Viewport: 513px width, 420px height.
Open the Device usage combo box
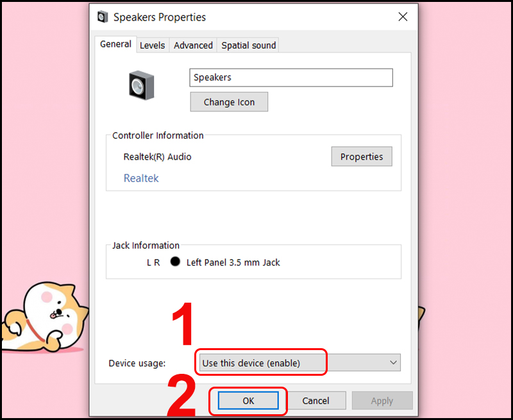click(299, 363)
